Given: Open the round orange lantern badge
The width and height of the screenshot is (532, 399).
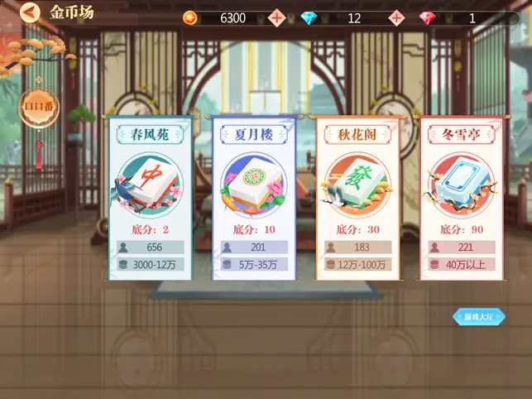Looking at the screenshot, I should (39, 107).
